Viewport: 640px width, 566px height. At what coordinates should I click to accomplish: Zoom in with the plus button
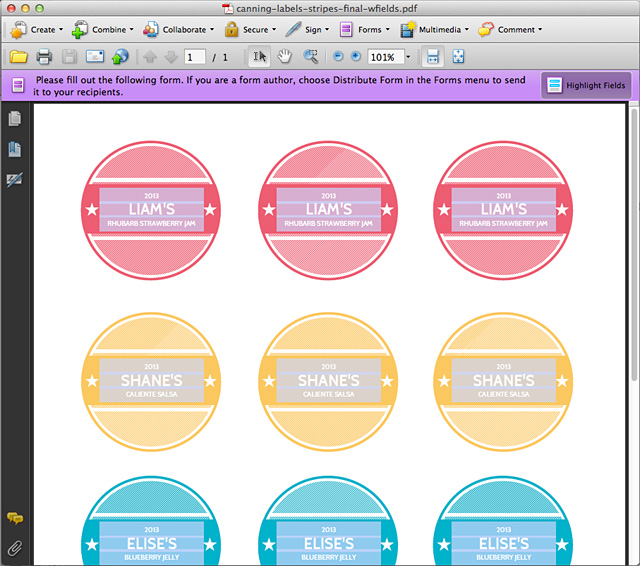click(356, 56)
